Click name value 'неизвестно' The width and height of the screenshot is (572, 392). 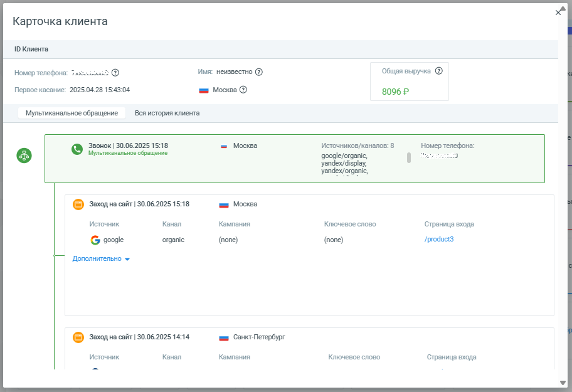click(234, 72)
